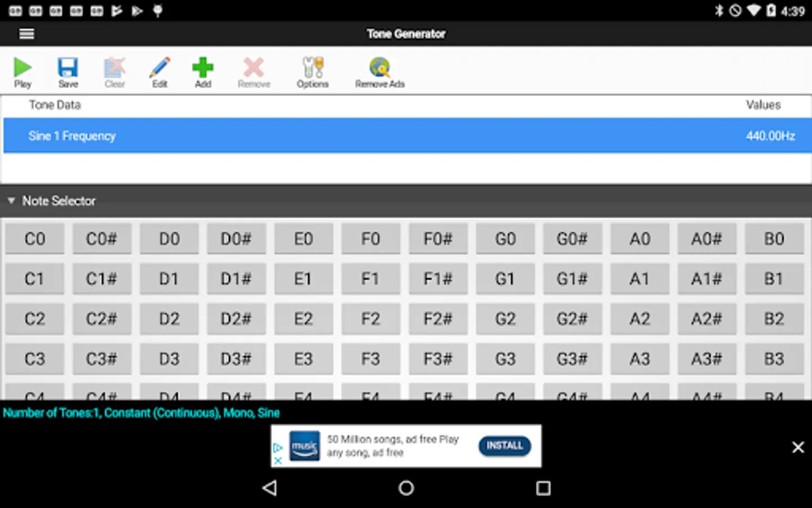This screenshot has width=812, height=508.
Task: Pick note G3
Action: [505, 359]
